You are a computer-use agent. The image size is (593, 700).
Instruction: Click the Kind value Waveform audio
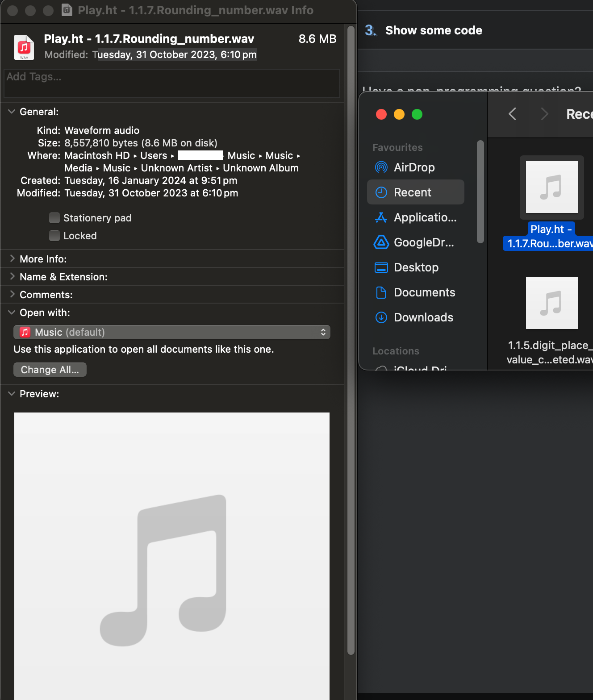102,130
